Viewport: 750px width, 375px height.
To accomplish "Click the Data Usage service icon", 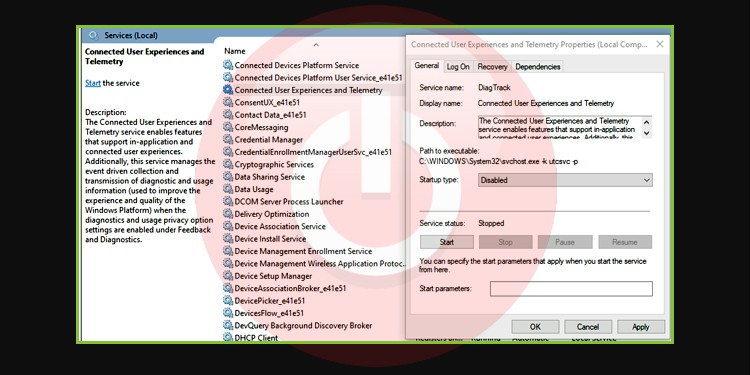I will 228,189.
